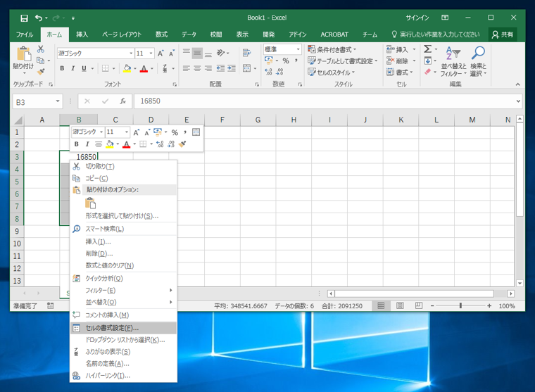The width and height of the screenshot is (535, 392).
Task: Adjust the zoom slider handle
Action: pyautogui.click(x=460, y=305)
